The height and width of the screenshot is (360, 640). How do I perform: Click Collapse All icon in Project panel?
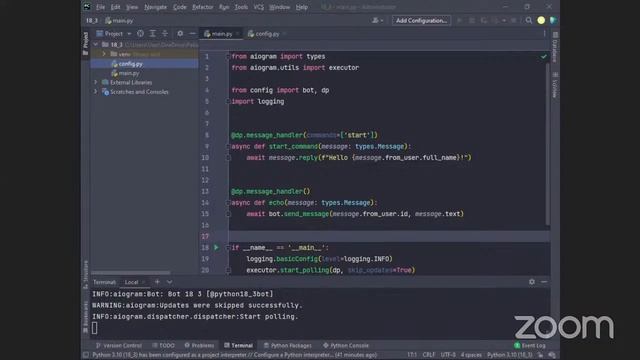pyautogui.click(x=165, y=33)
